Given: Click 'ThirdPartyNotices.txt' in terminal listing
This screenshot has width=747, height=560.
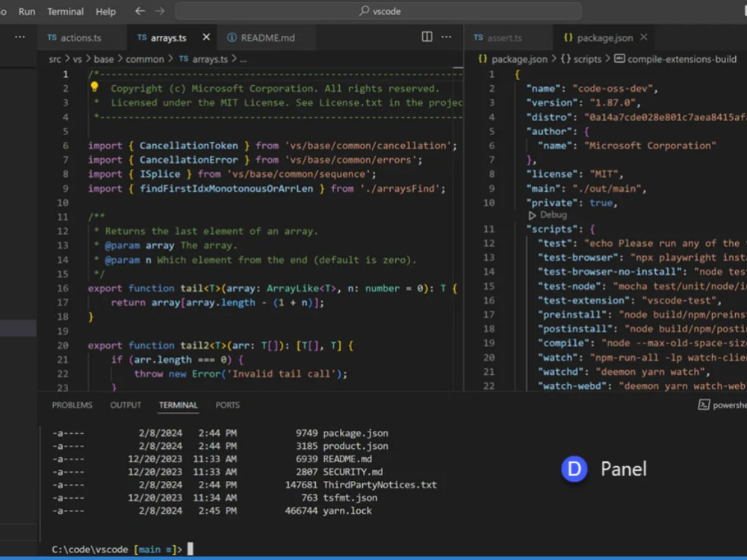Looking at the screenshot, I should [379, 485].
